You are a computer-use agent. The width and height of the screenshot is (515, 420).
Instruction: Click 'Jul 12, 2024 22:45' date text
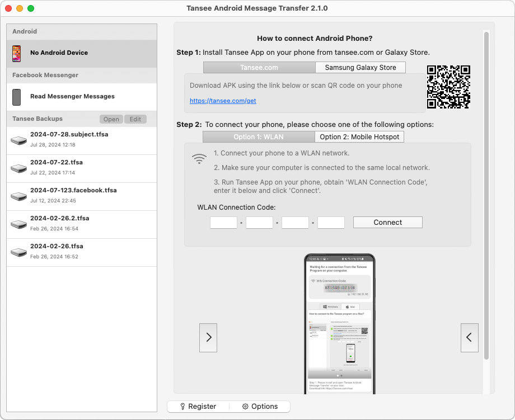click(53, 200)
